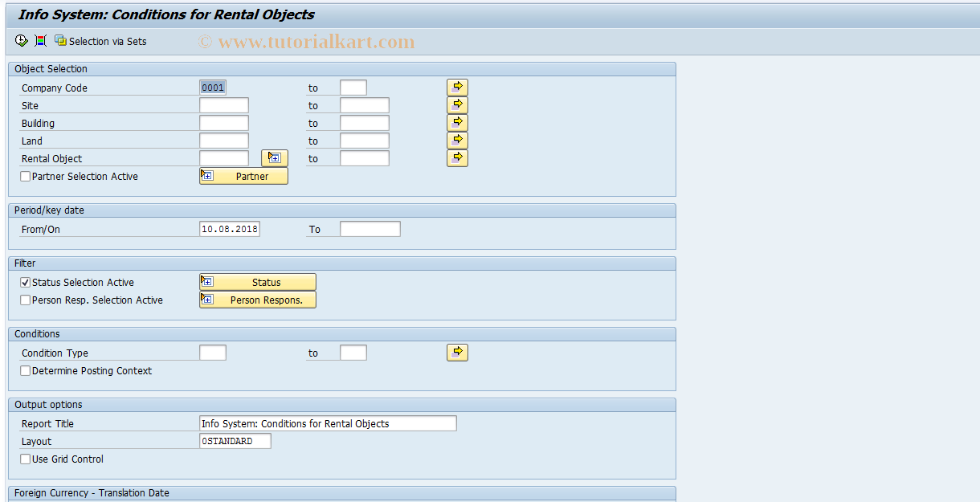Click Site to input field
The image size is (980, 502).
[x=365, y=105]
